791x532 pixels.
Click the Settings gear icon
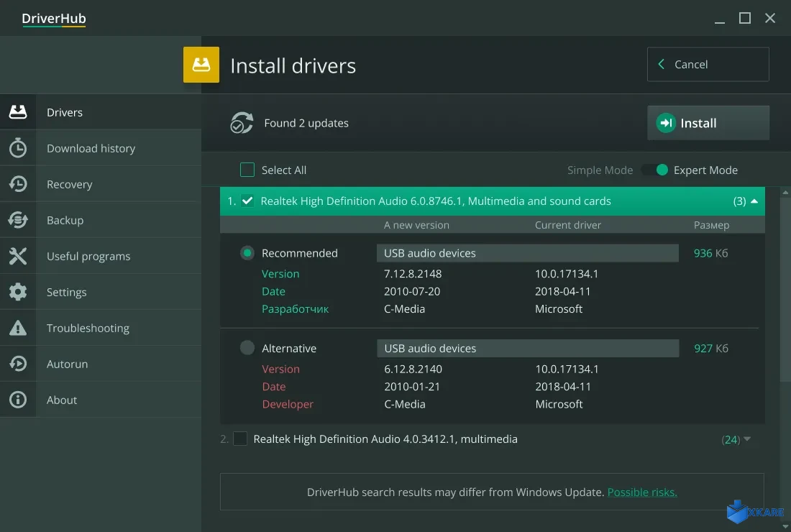click(x=18, y=292)
